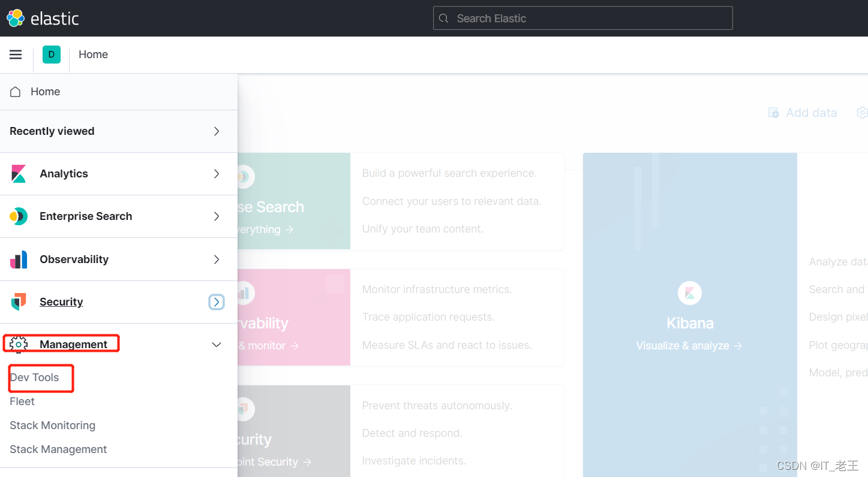Focus the Search Elastic input field
The width and height of the screenshot is (868, 477).
click(x=583, y=18)
